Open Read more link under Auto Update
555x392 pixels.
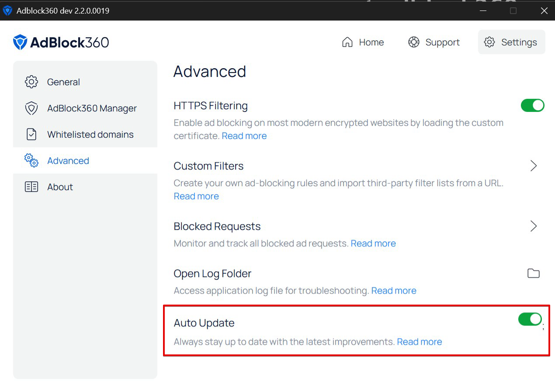420,342
